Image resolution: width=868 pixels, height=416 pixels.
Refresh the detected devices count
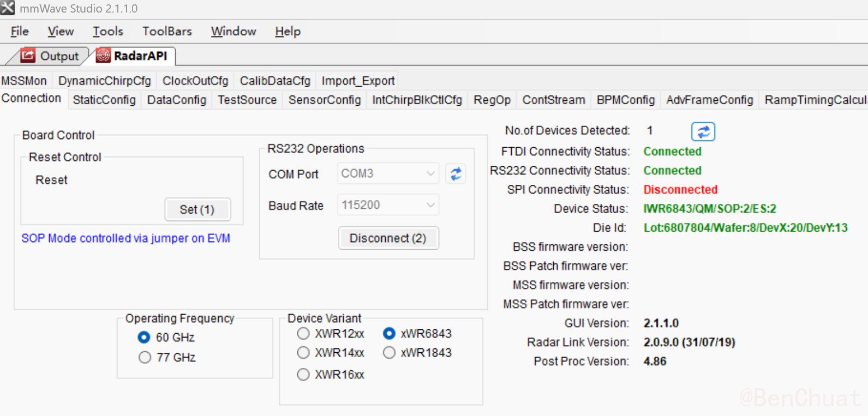[703, 131]
